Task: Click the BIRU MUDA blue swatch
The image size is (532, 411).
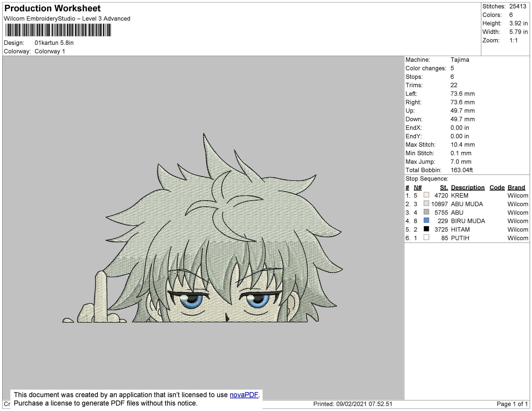Action: click(x=426, y=220)
